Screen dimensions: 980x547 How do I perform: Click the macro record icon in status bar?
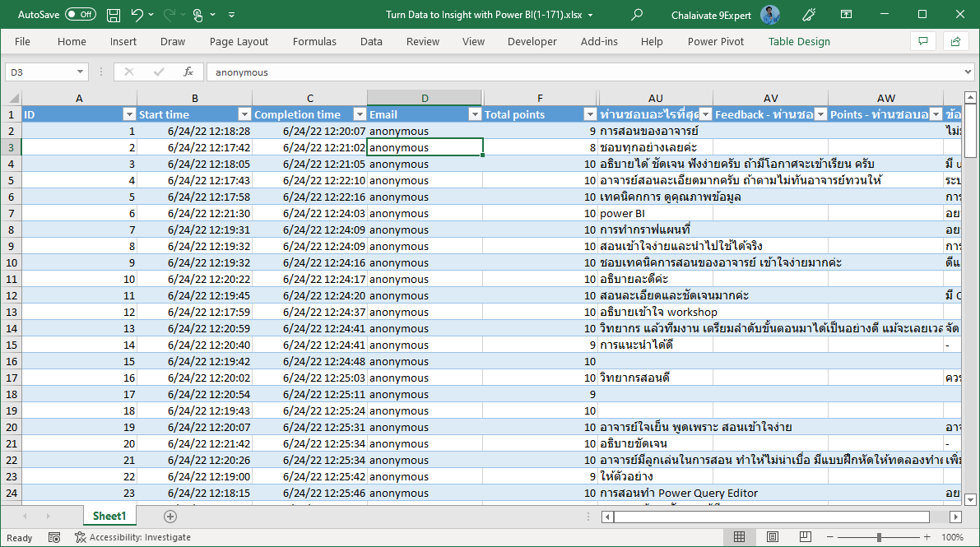point(54,536)
